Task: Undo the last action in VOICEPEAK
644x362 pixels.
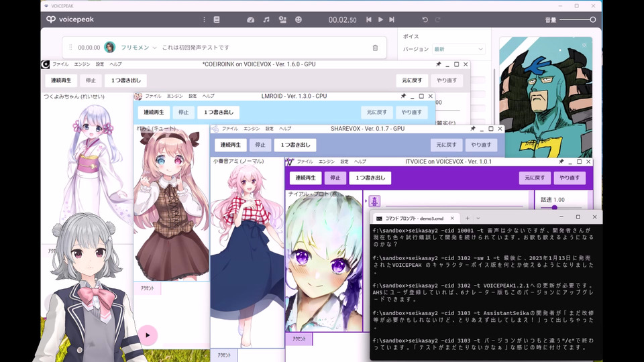Action: pyautogui.click(x=425, y=19)
